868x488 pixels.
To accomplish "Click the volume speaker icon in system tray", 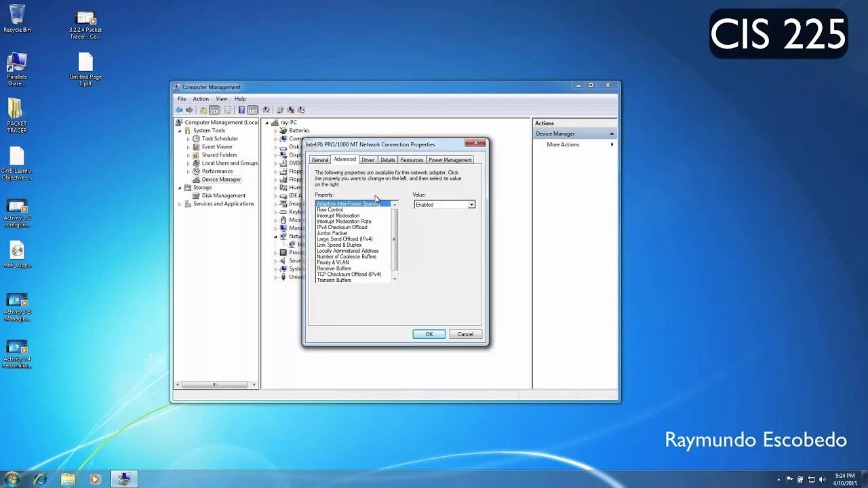I will click(x=822, y=479).
